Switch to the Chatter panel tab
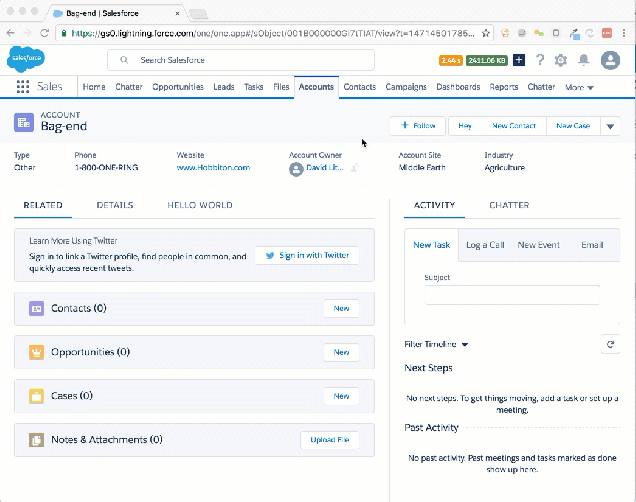The image size is (636, 502). point(509,206)
